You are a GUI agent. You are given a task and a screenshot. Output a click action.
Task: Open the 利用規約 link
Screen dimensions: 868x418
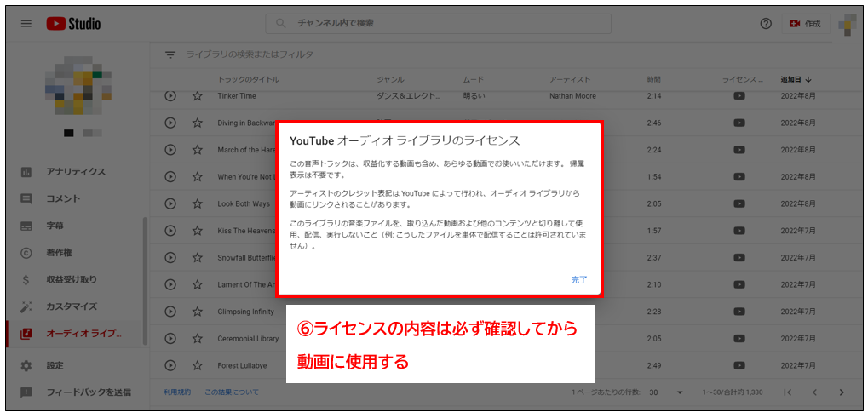click(177, 392)
